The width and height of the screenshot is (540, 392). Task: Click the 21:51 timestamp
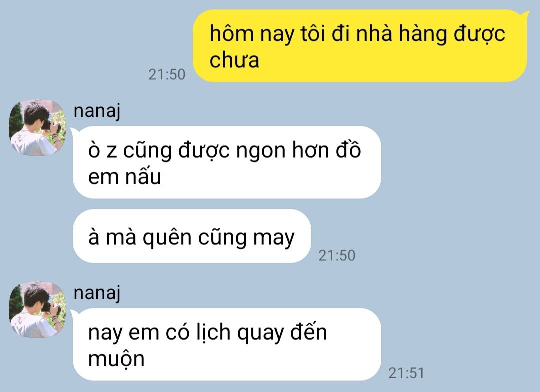pyautogui.click(x=406, y=373)
